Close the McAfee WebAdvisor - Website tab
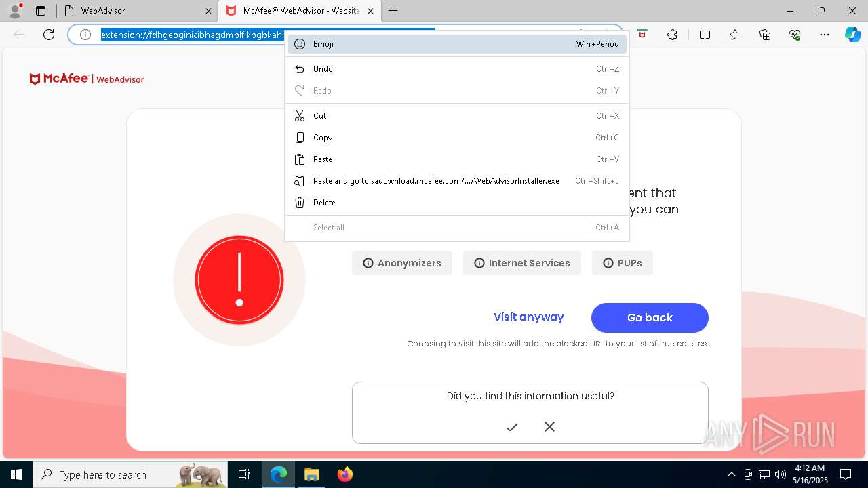This screenshot has width=868, height=488. coord(370,11)
